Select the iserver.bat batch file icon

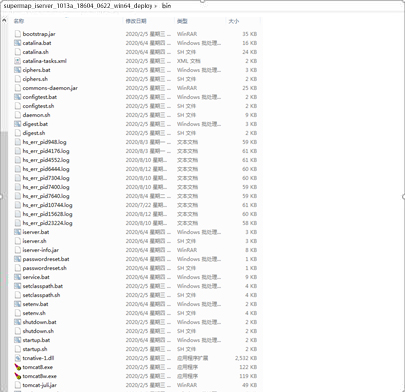[x=18, y=232]
